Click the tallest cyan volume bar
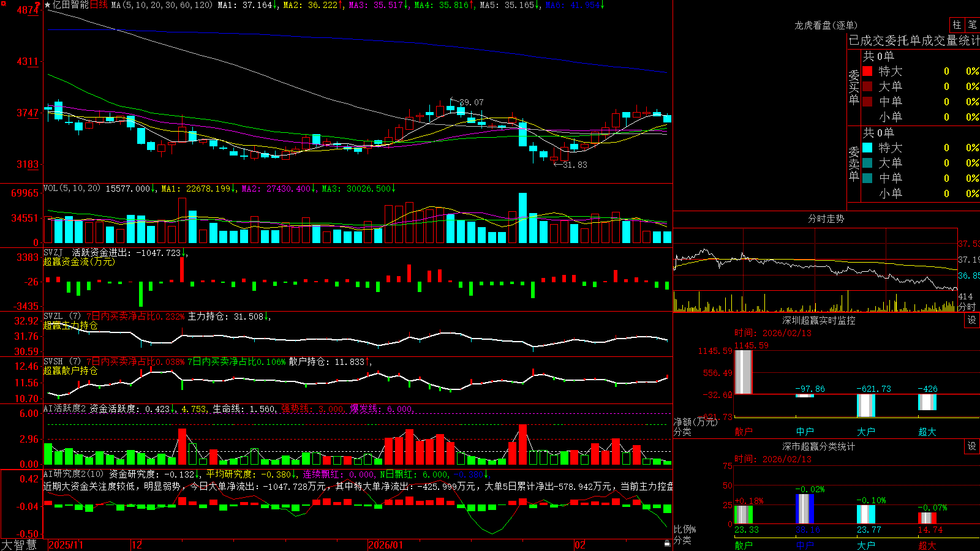 (522, 218)
